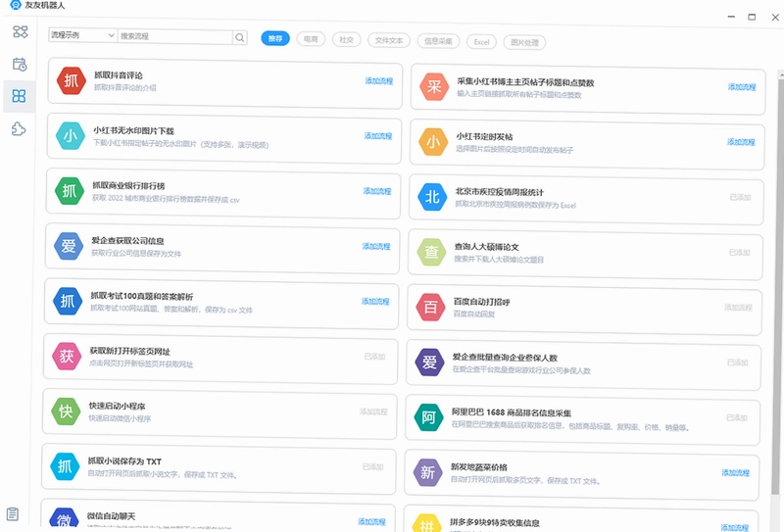Select the four-squares template market sidebar icon
The height and width of the screenshot is (532, 784).
tap(19, 96)
